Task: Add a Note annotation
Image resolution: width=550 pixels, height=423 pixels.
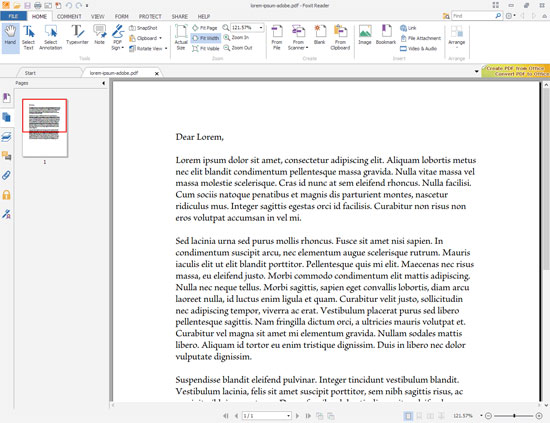Action: click(99, 35)
